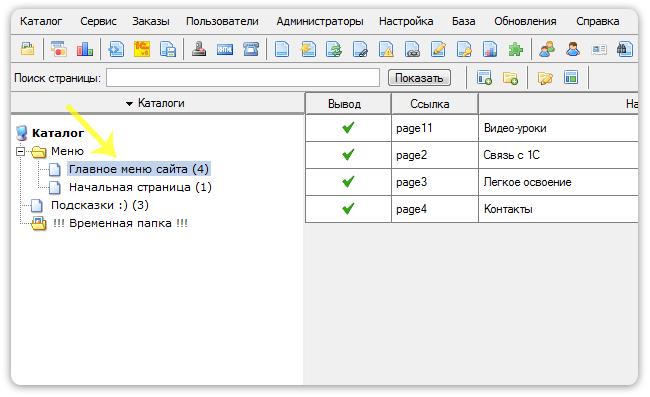Open the user group icon
Screen dimensions: 650x397
pyautogui.click(x=547, y=49)
